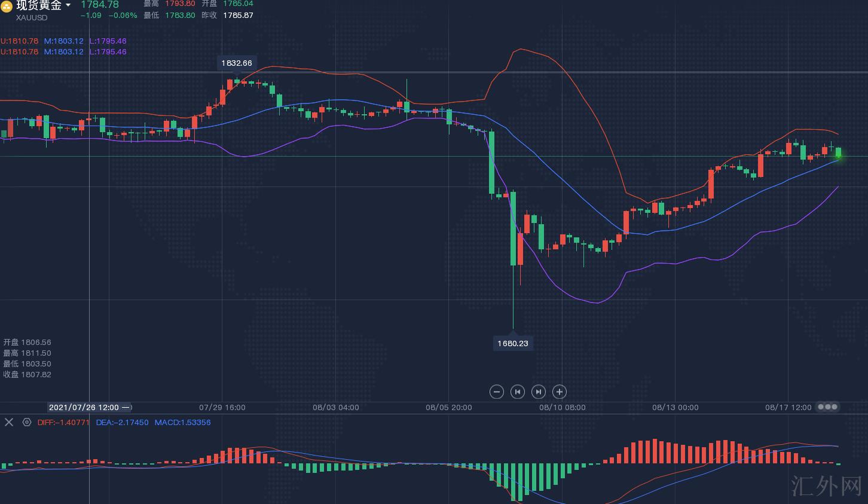Click the 现货黄金 instrument name
The image size is (868, 504).
[x=38, y=5]
